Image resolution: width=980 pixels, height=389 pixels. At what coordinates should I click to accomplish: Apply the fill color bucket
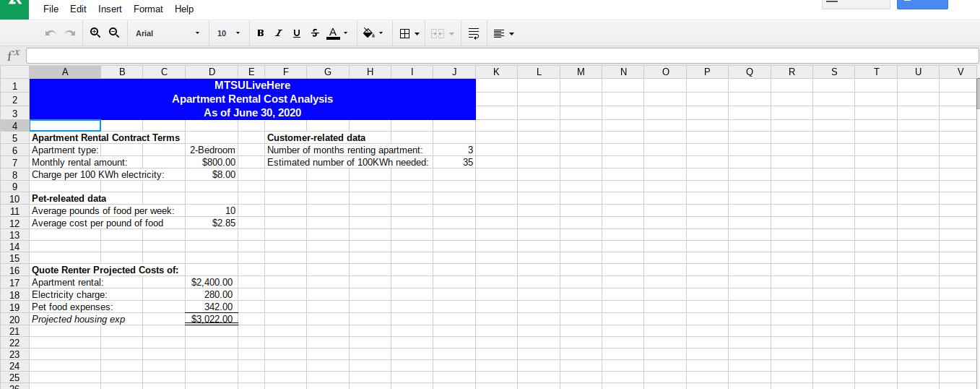pos(368,33)
